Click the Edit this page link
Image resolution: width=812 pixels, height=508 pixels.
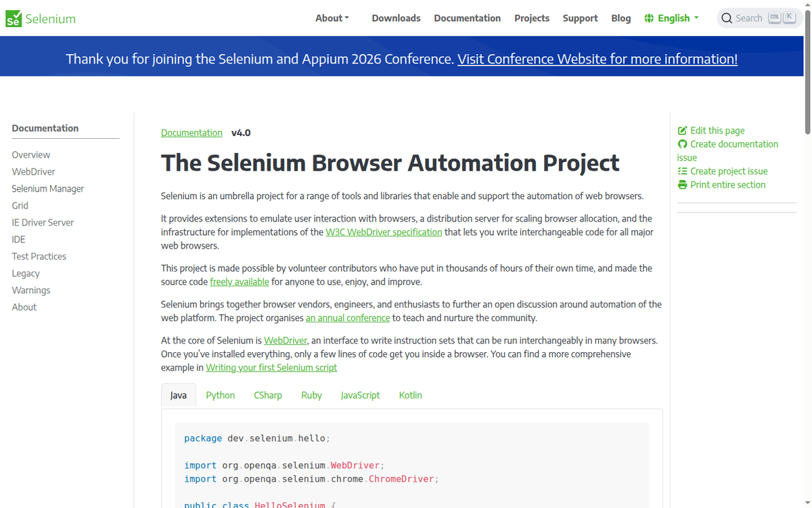pos(717,131)
